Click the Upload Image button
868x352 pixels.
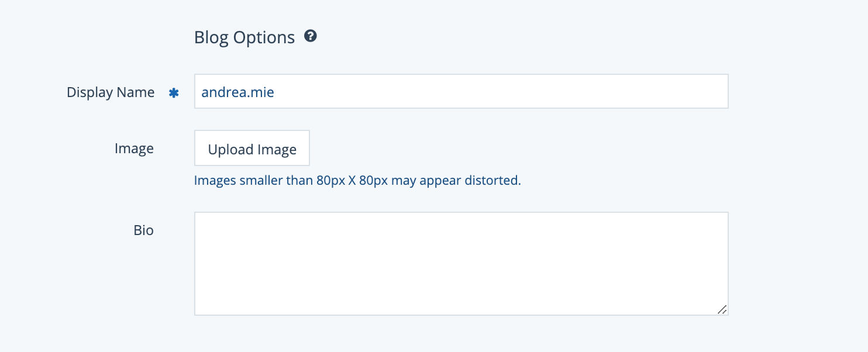(x=252, y=149)
